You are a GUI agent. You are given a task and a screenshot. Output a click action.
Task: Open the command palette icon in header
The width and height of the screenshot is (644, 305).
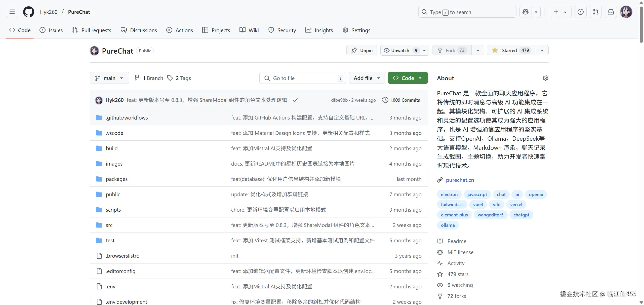click(581, 12)
